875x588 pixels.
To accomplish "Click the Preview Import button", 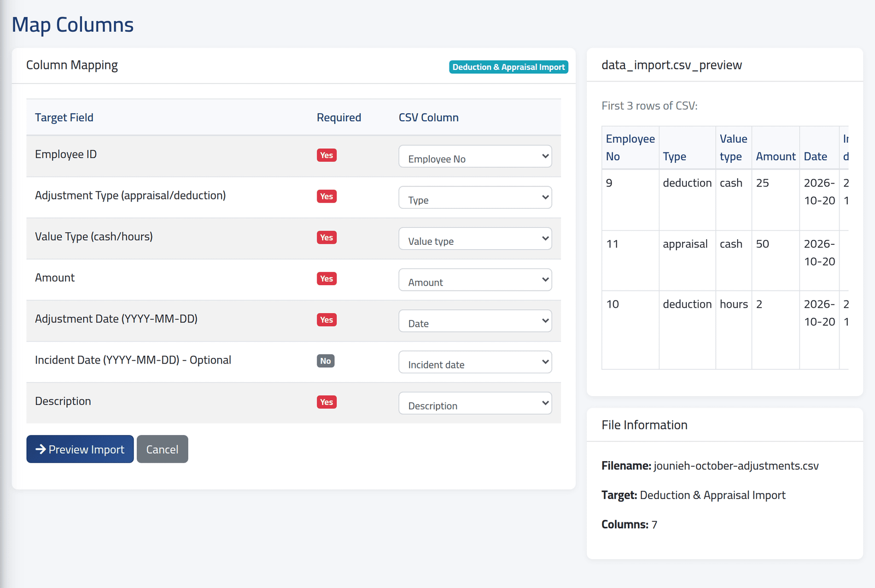I will 80,449.
